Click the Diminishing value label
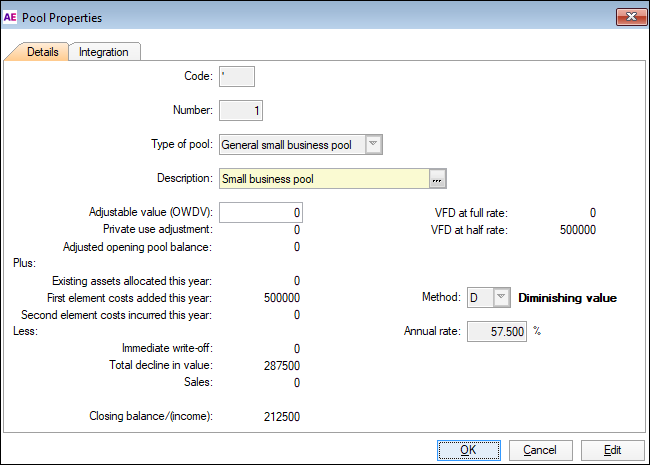This screenshot has width=650, height=465. tap(567, 298)
